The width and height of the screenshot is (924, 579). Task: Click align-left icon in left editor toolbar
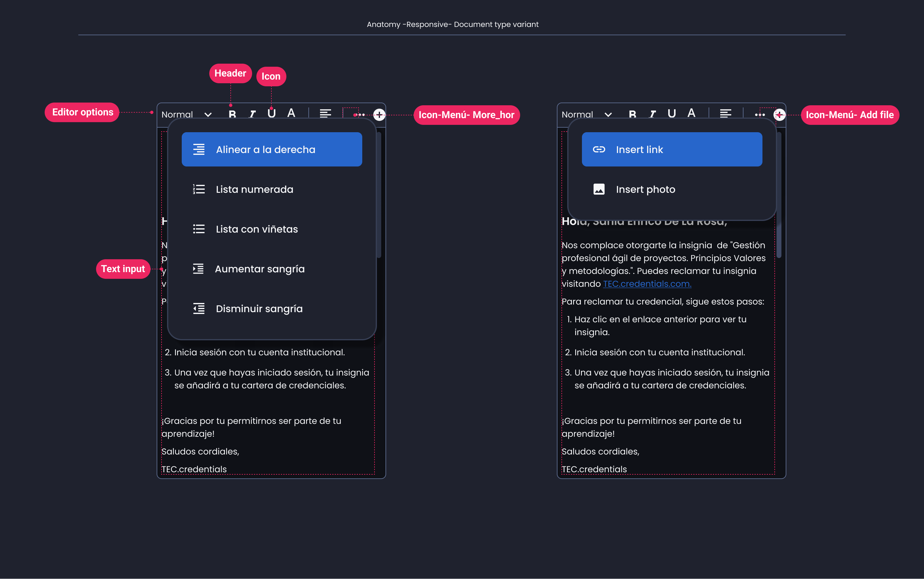325,114
